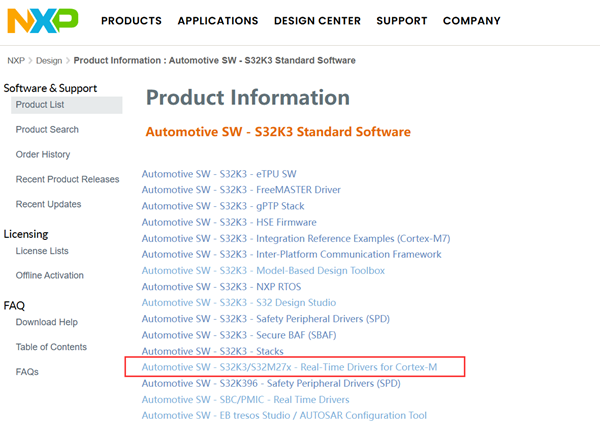600x435 pixels.
Task: Open the S32K3 Stacks link
Action: point(213,351)
